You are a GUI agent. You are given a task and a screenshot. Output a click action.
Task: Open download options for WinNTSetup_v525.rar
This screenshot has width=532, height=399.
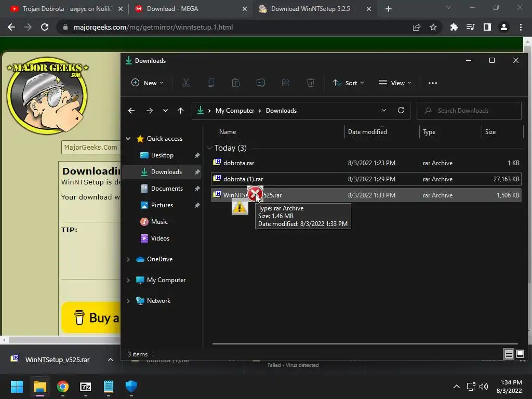pyautogui.click(x=111, y=360)
